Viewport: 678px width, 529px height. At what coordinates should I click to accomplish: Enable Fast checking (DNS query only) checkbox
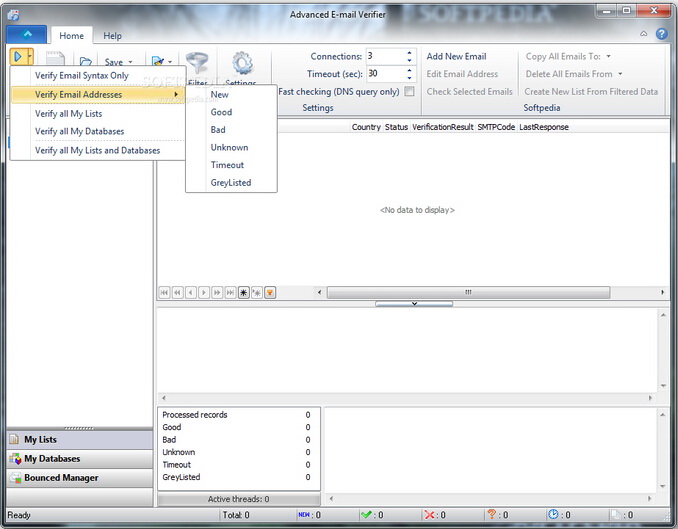[409, 91]
